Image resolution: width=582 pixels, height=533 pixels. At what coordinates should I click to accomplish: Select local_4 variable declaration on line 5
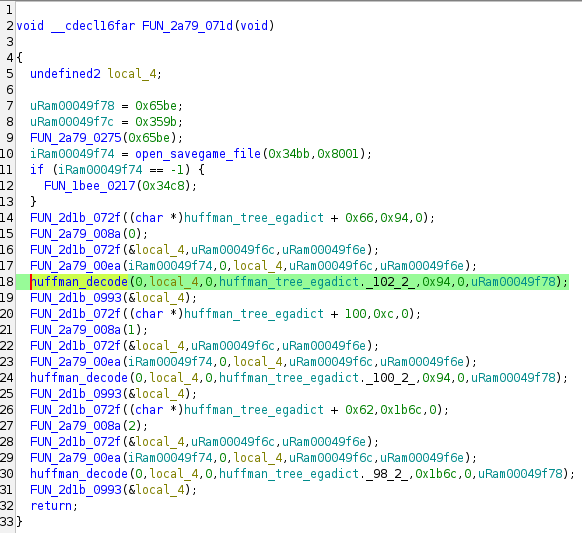[x=132, y=74]
